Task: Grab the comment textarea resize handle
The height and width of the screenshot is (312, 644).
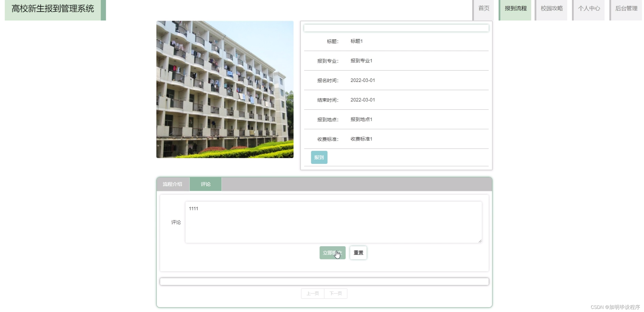Action: (x=480, y=241)
